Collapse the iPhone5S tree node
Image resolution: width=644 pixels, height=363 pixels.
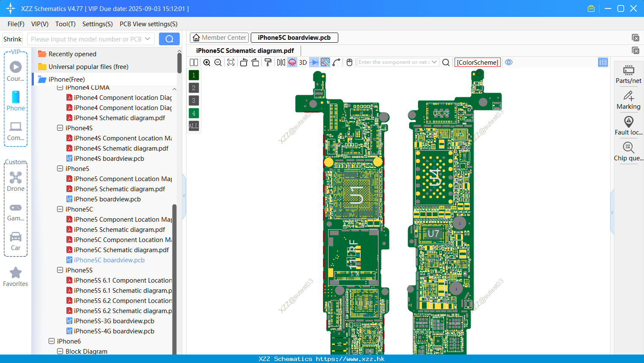click(60, 270)
